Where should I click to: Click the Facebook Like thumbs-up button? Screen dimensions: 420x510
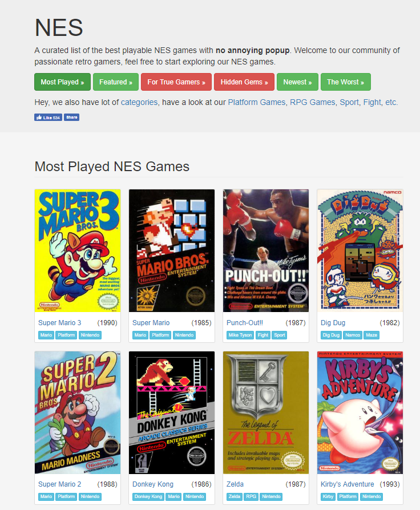[48, 118]
